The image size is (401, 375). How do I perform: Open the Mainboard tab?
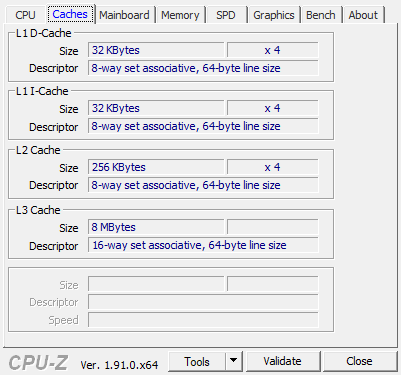(x=124, y=15)
